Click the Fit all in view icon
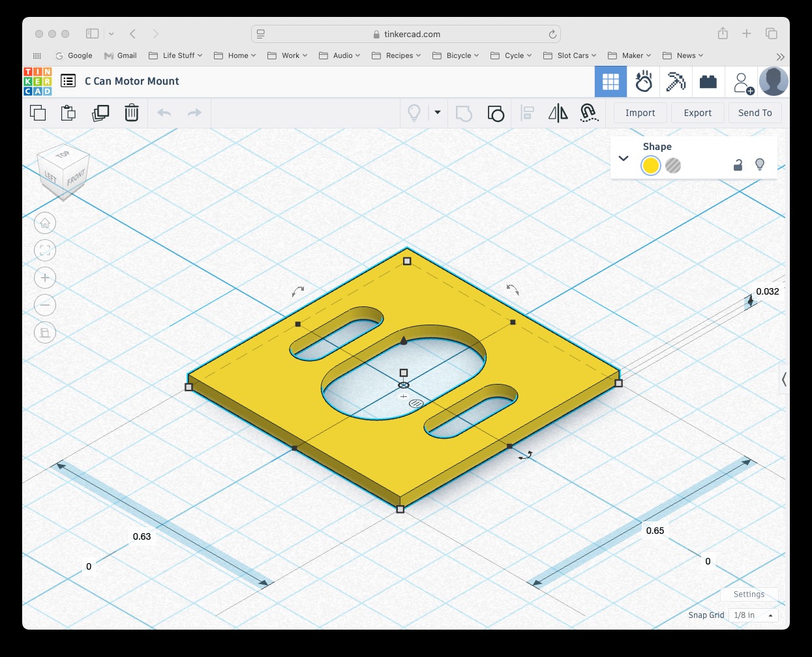This screenshot has width=812, height=657. (45, 250)
